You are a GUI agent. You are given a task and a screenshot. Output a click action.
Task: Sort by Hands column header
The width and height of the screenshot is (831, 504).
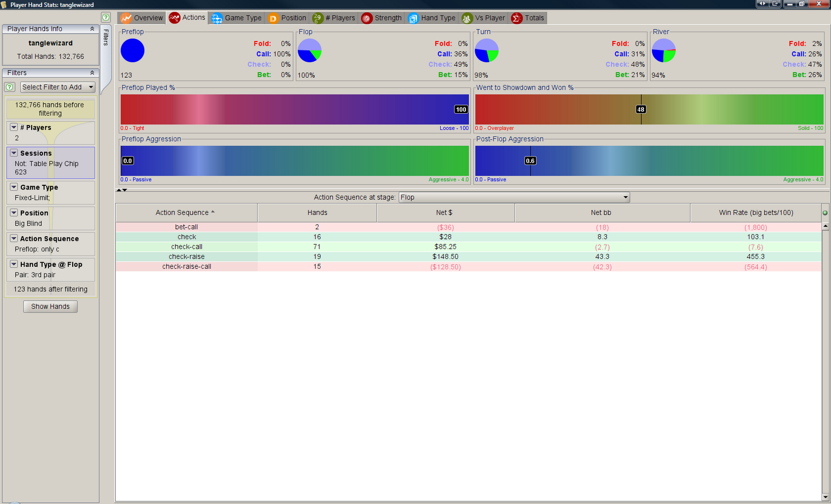pyautogui.click(x=317, y=213)
